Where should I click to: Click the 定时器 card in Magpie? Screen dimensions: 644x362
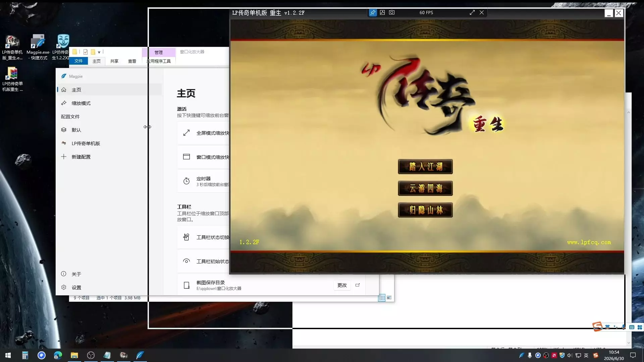point(203,181)
